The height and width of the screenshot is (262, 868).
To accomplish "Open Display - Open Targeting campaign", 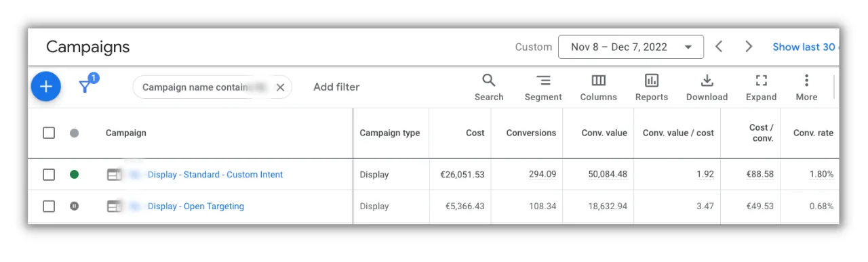I will pos(196,206).
